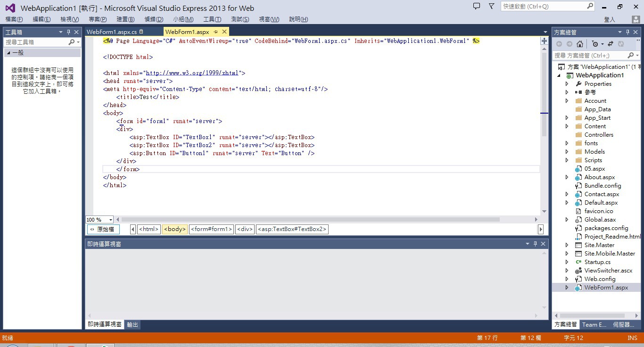Click the w3.org xhtml URL in code

tap(192, 73)
